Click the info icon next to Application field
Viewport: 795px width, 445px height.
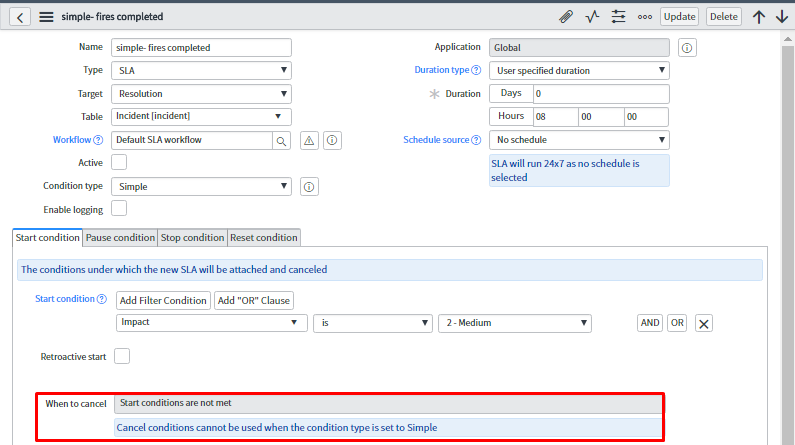[687, 48]
